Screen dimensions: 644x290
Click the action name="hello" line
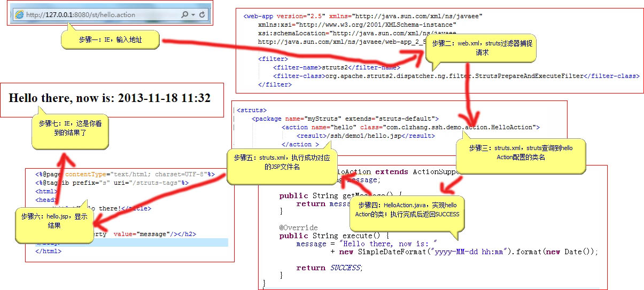[410, 127]
